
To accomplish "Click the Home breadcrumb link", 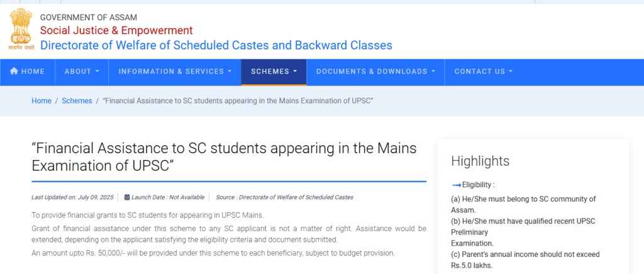I will coord(42,101).
